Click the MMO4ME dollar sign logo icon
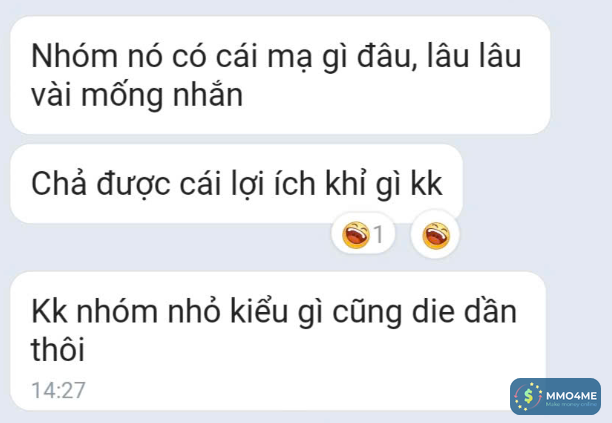 click(x=528, y=396)
